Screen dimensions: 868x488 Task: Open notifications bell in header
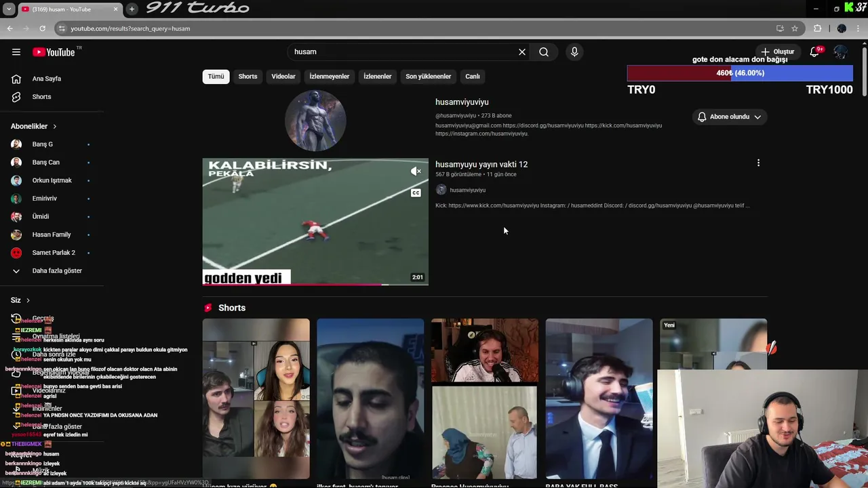pyautogui.click(x=815, y=52)
